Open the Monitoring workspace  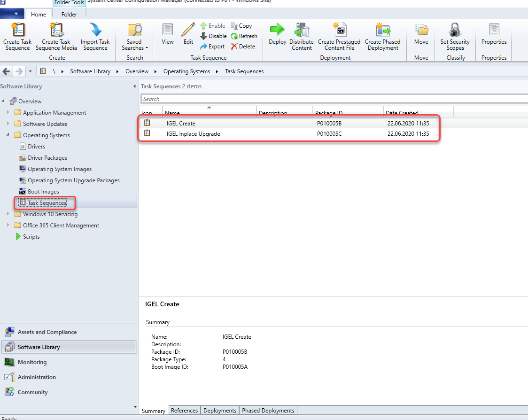32,362
